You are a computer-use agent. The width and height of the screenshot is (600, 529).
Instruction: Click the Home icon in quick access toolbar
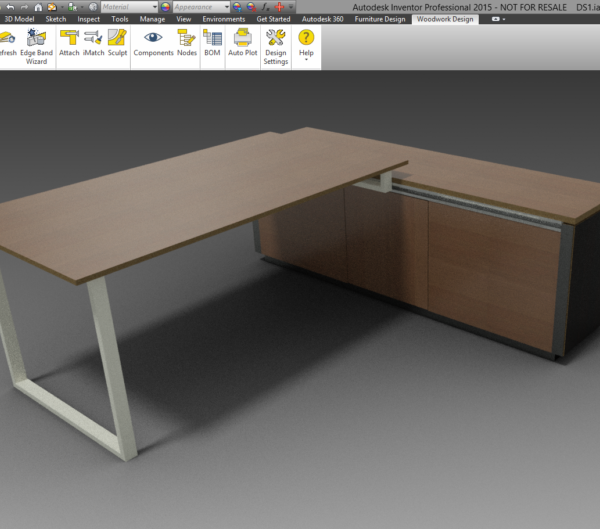[x=38, y=7]
